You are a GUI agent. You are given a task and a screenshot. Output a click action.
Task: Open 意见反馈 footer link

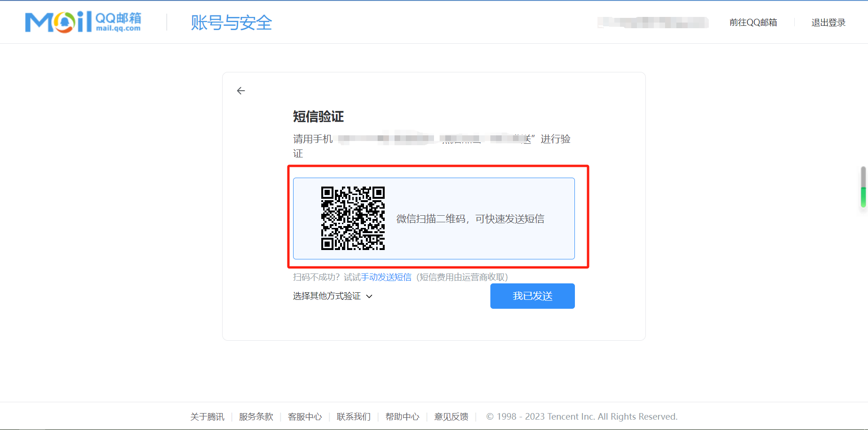tap(451, 417)
